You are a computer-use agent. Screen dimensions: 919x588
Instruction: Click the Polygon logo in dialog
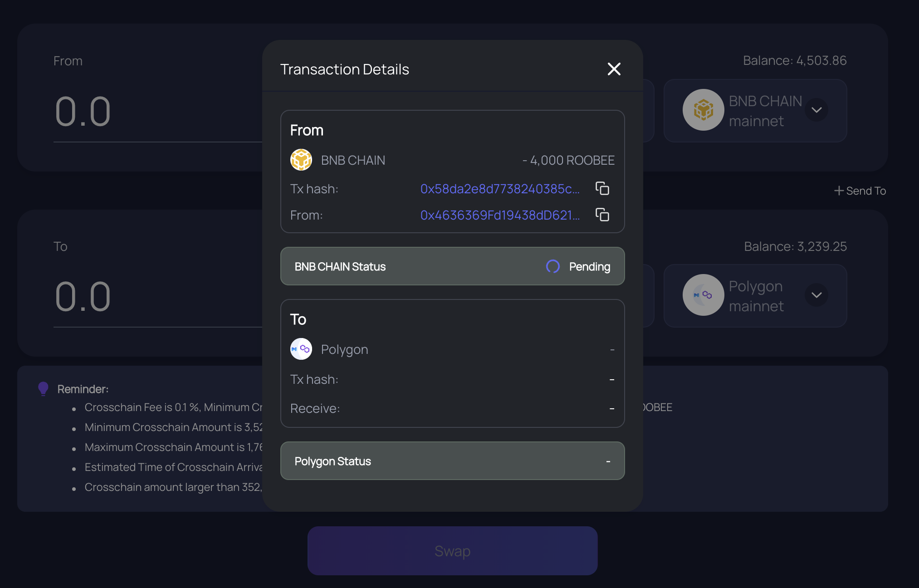tap(301, 349)
